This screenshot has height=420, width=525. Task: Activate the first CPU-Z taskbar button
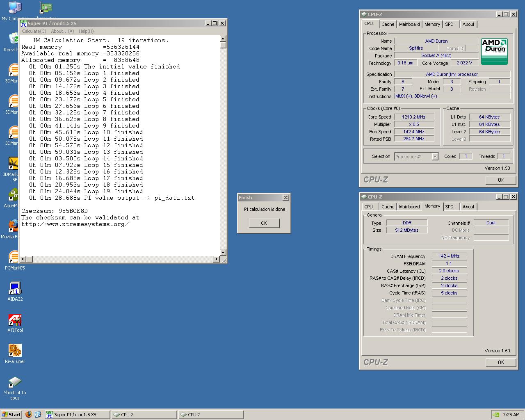point(144,415)
